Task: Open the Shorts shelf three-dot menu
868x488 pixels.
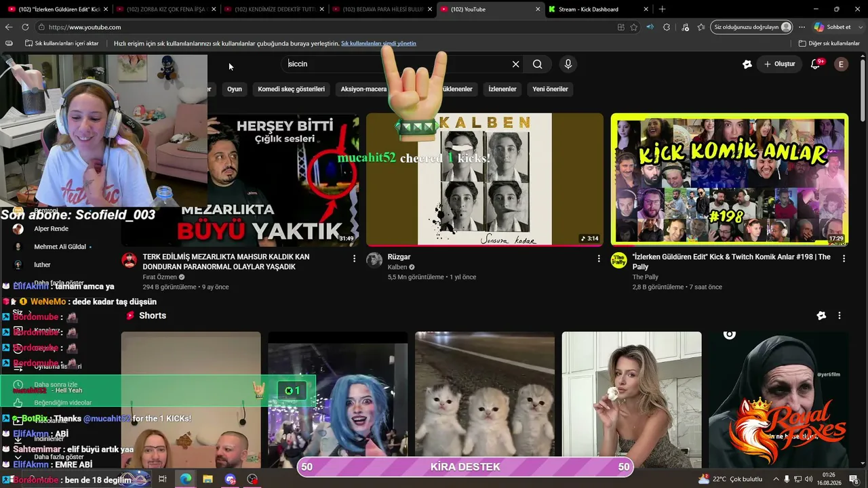Action: (839, 315)
